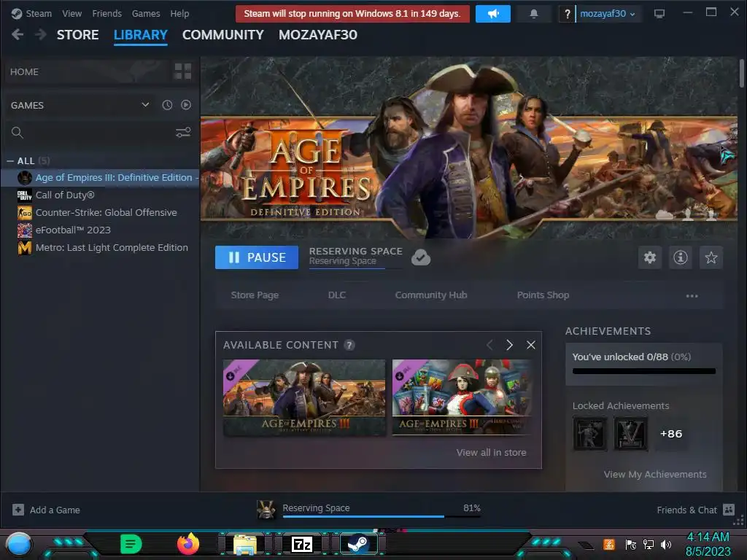Image resolution: width=747 pixels, height=560 pixels.
Task: Add game to favorites with star icon
Action: 711,257
